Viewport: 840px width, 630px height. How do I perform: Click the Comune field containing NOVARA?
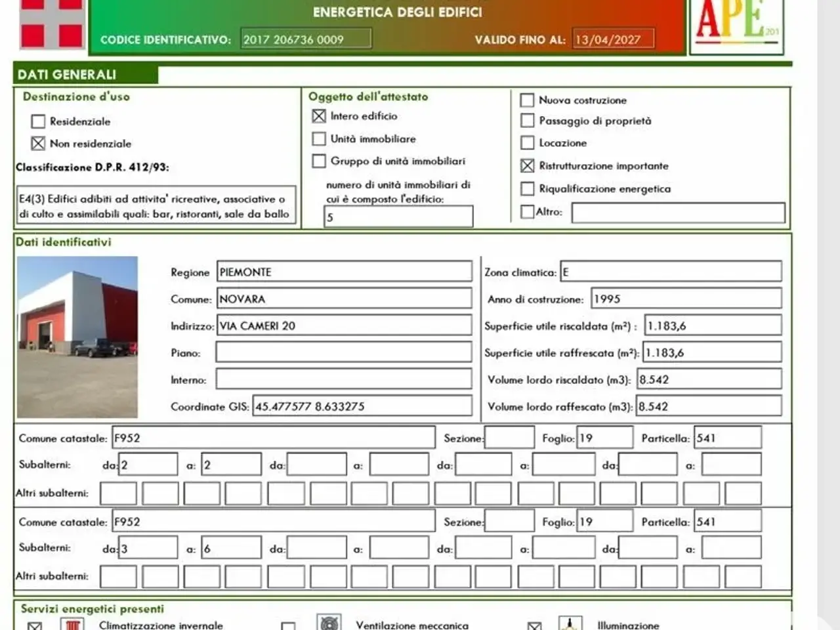point(345,299)
